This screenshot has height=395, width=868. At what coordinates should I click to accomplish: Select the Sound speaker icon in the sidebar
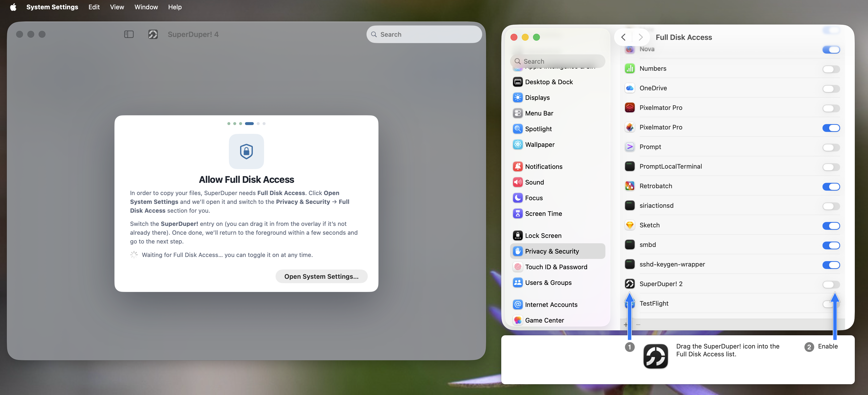518,182
